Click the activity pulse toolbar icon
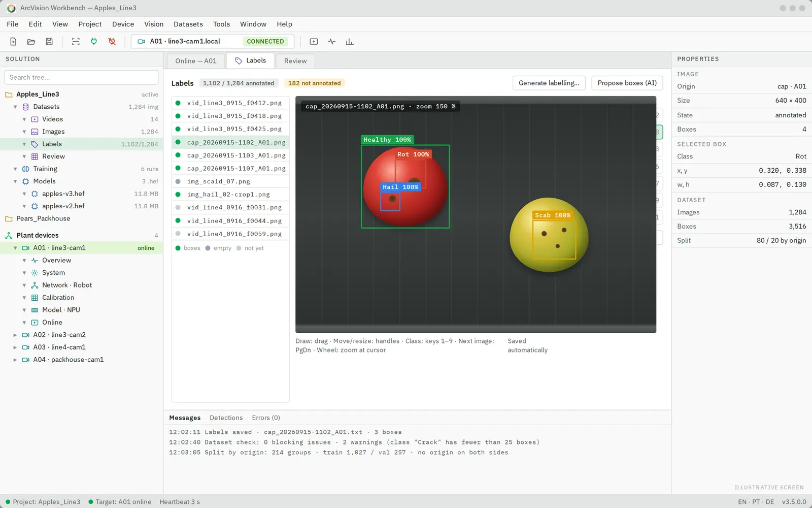 point(332,42)
